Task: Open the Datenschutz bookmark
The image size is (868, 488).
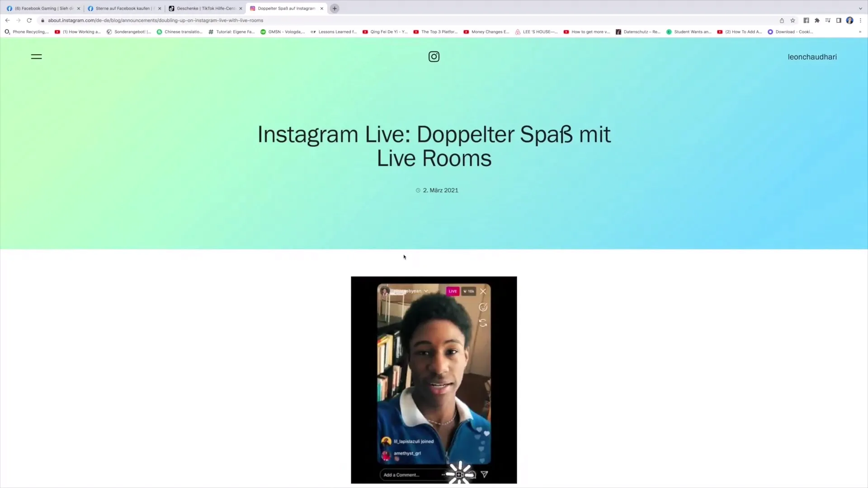Action: [x=638, y=32]
